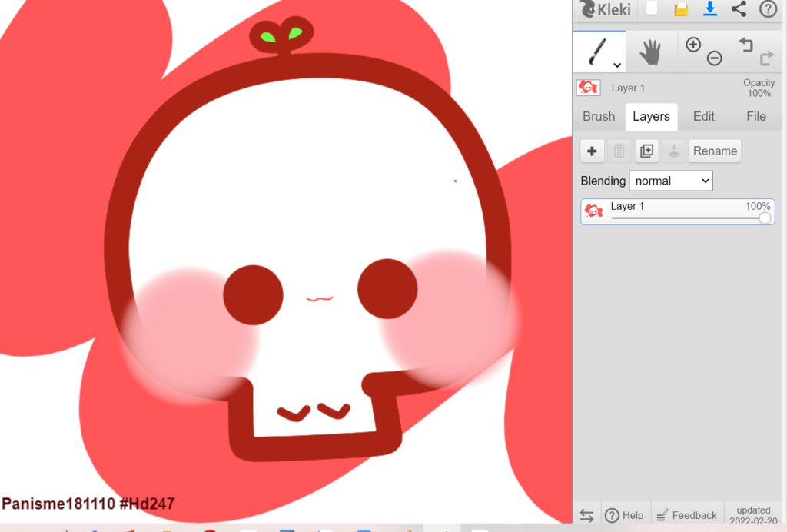This screenshot has width=787, height=532.
Task: Zoom in with the plus magnifier
Action: [x=693, y=45]
